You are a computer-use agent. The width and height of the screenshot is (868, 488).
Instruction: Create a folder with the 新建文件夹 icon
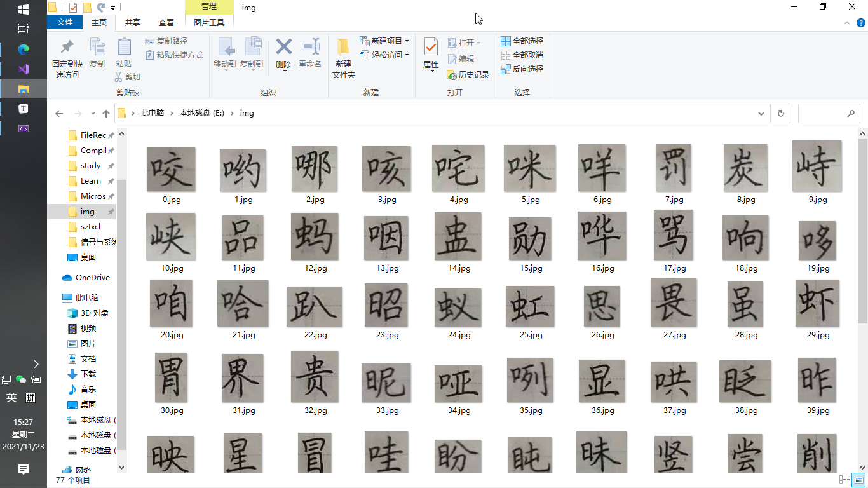click(342, 59)
